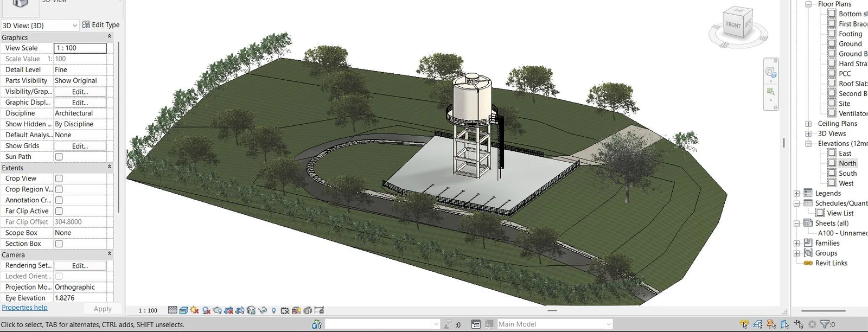The width and height of the screenshot is (868, 332).
Task: Click Edit button for Rendering Settings
Action: [80, 266]
